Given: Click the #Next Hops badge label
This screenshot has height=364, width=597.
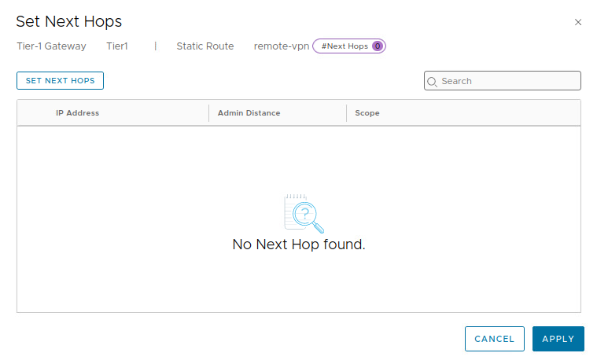Looking at the screenshot, I should coord(345,46).
